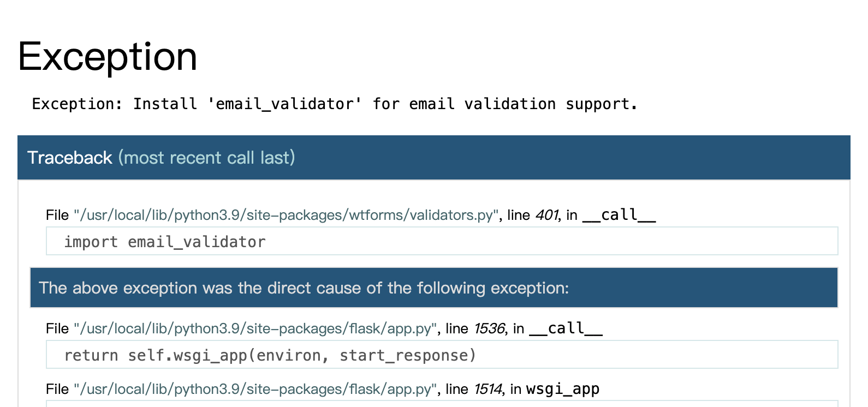The width and height of the screenshot is (868, 407).
Task: Open the wtforms validators.py file path
Action: (286, 215)
